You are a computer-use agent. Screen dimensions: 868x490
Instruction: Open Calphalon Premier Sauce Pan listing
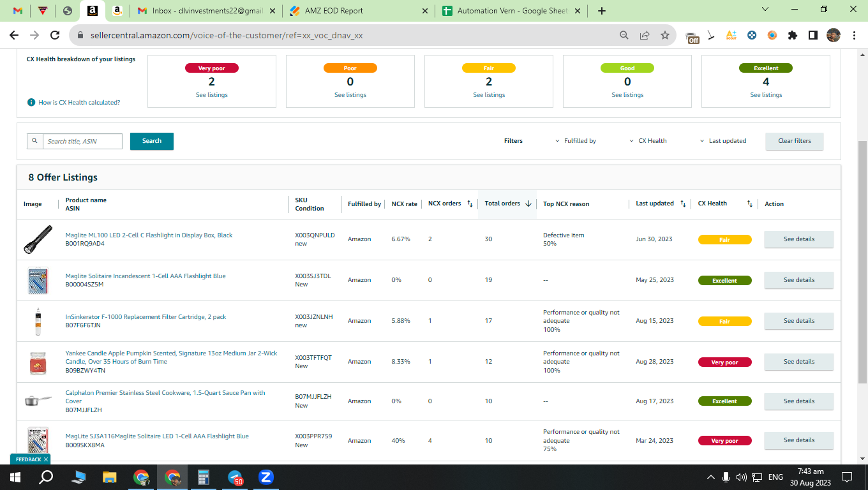[x=165, y=397]
